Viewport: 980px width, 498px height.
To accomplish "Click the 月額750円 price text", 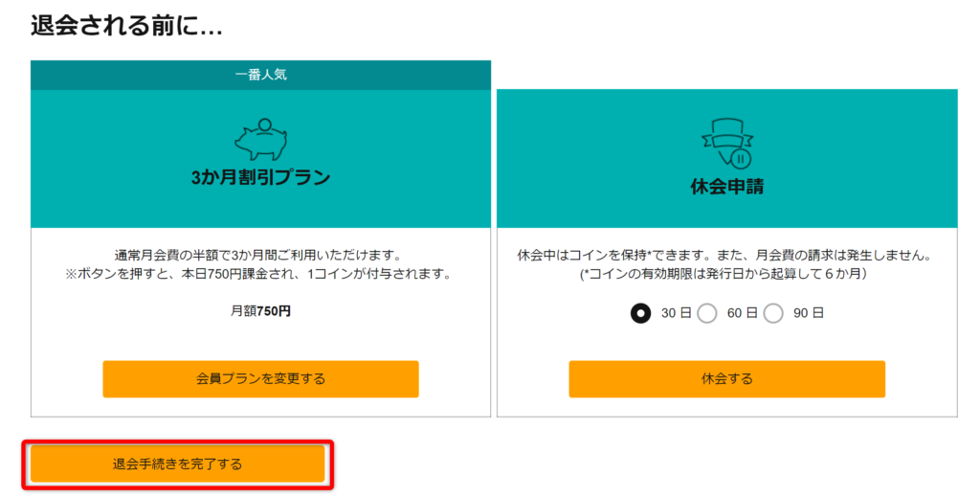I will (260, 311).
